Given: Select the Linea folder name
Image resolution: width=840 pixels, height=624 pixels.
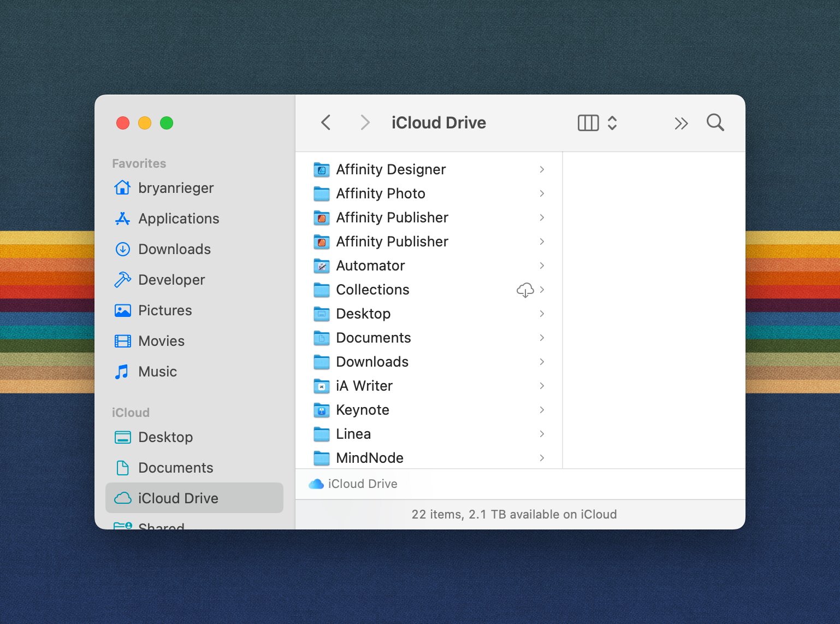Looking at the screenshot, I should coord(353,434).
